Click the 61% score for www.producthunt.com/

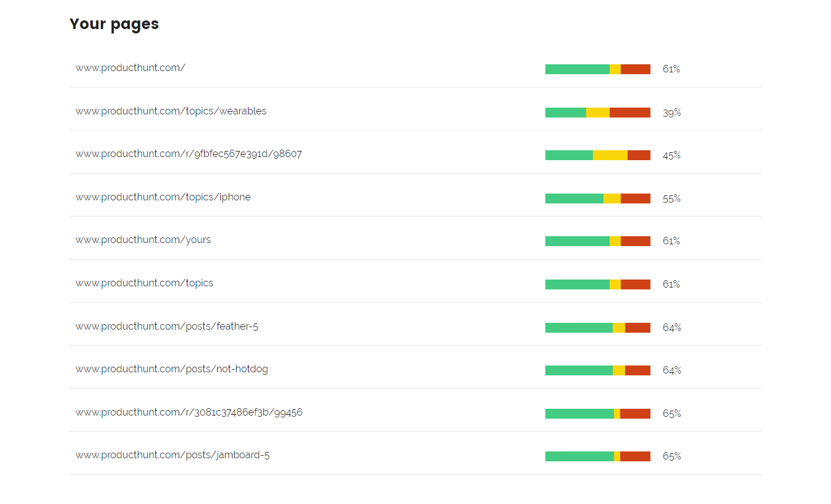pyautogui.click(x=671, y=69)
